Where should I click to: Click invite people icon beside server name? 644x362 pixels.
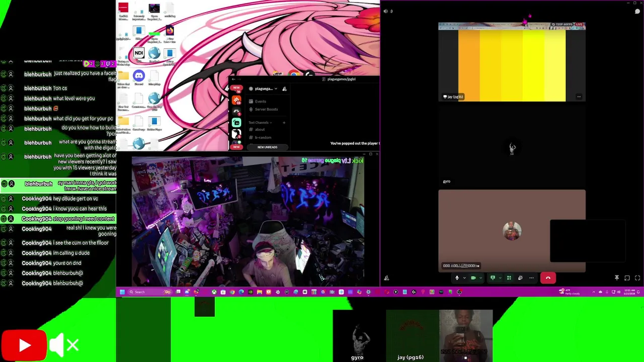coord(284,89)
